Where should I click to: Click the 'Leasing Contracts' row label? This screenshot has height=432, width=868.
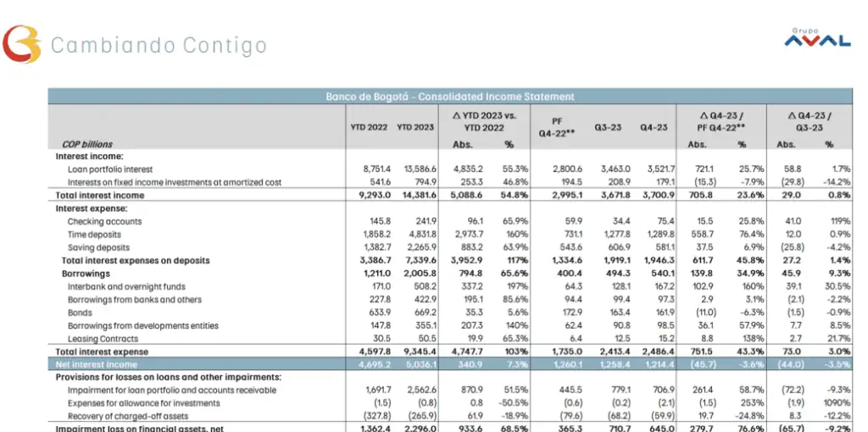coord(103,339)
